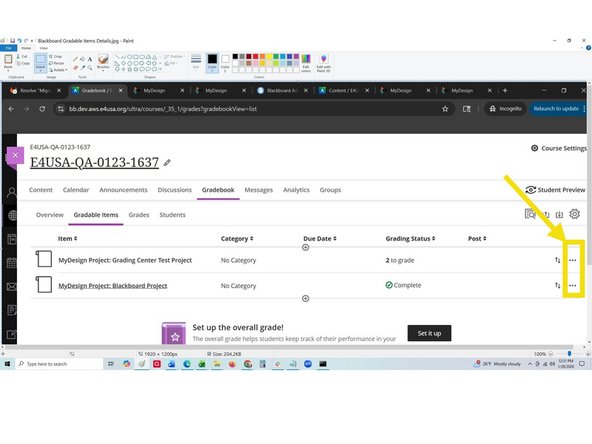Open the Brushes tool in Paint

(x=103, y=62)
